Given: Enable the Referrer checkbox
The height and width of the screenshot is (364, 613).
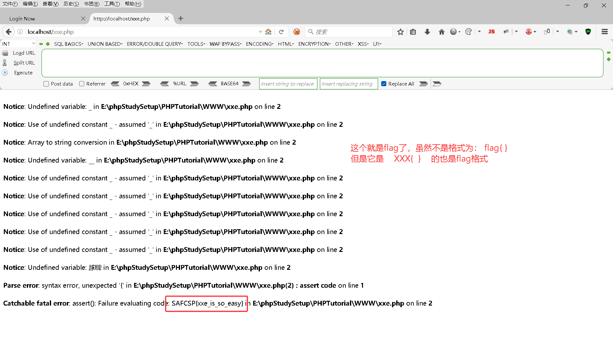Looking at the screenshot, I should coord(82,84).
